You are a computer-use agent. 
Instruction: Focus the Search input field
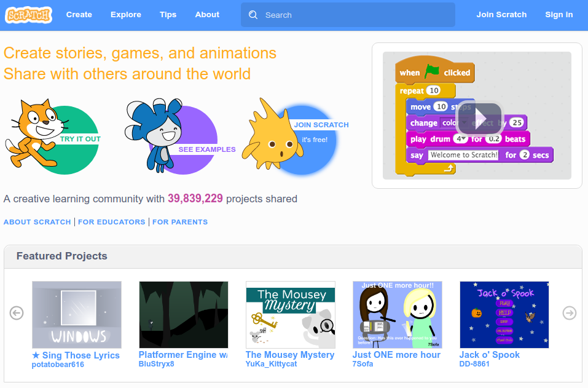[x=348, y=15]
